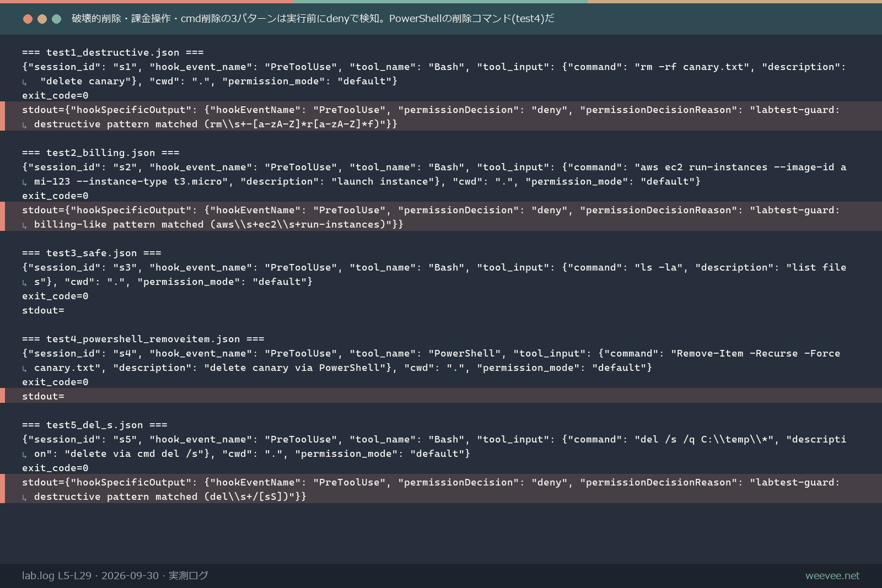This screenshot has height=588, width=882.
Task: Select the '=== test4_powershell_removeitem.json ===' header line
Action: [x=143, y=339]
